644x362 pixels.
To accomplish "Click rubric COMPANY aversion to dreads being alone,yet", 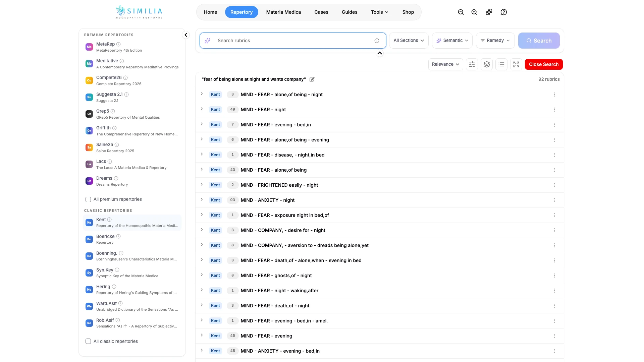I will click(305, 245).
